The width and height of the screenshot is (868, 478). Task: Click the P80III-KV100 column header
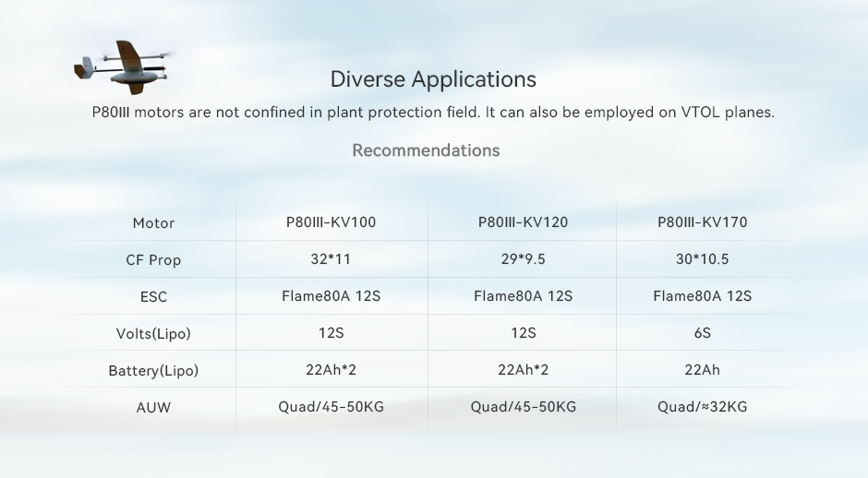[331, 222]
